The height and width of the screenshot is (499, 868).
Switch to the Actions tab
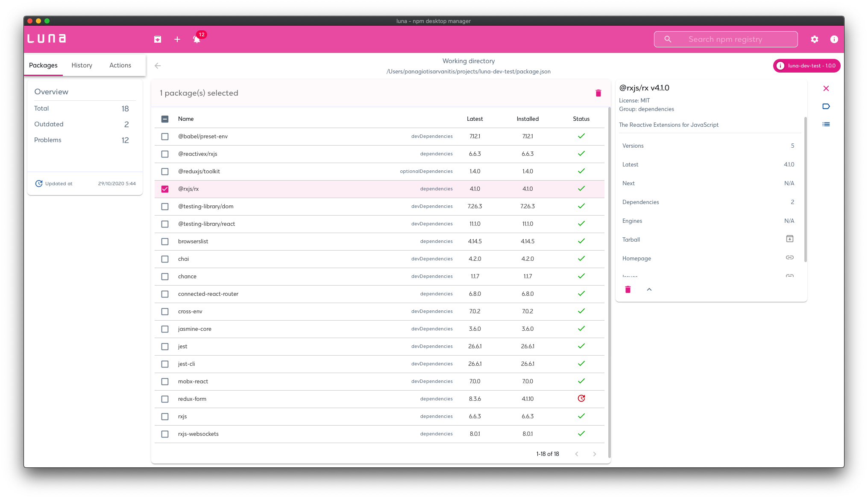(x=120, y=65)
